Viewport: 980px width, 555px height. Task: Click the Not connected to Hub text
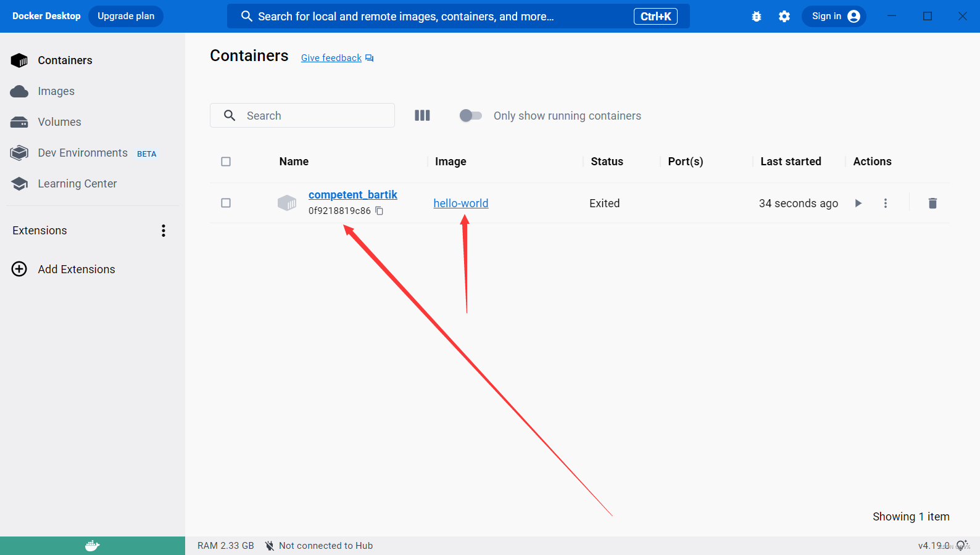326,546
